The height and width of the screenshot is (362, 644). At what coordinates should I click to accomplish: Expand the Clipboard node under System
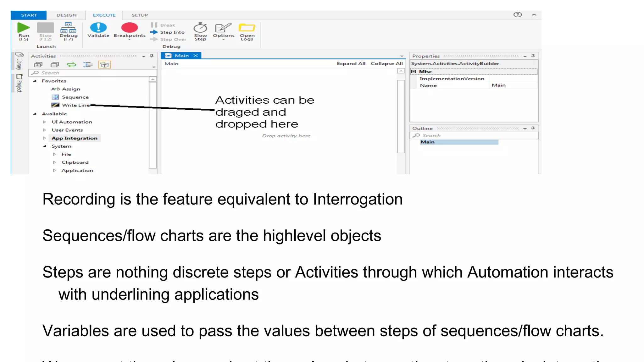point(54,162)
